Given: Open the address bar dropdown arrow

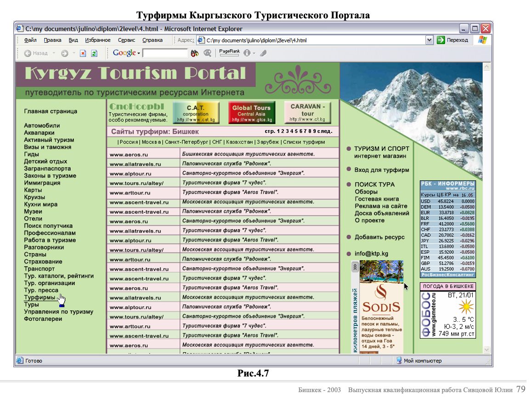Looking at the screenshot, I should coord(429,40).
